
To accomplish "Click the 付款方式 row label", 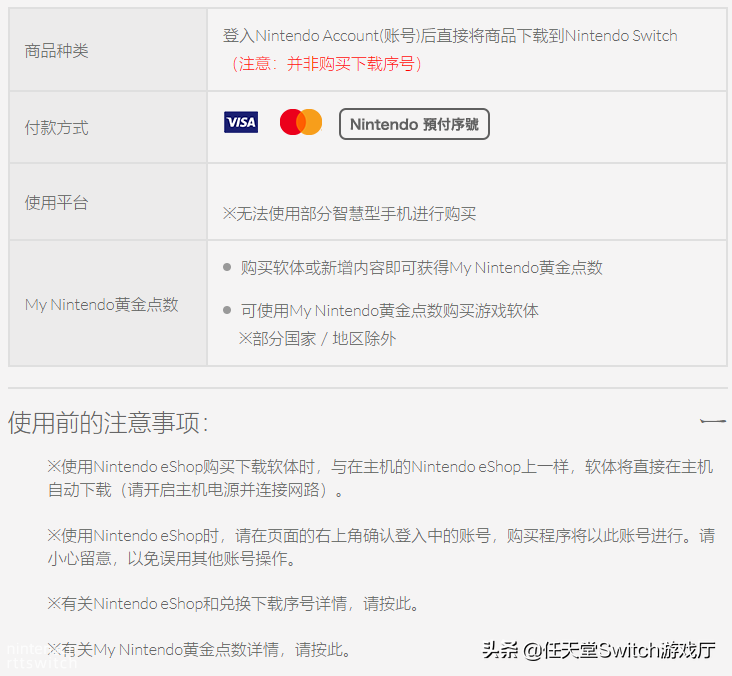I will (56, 128).
